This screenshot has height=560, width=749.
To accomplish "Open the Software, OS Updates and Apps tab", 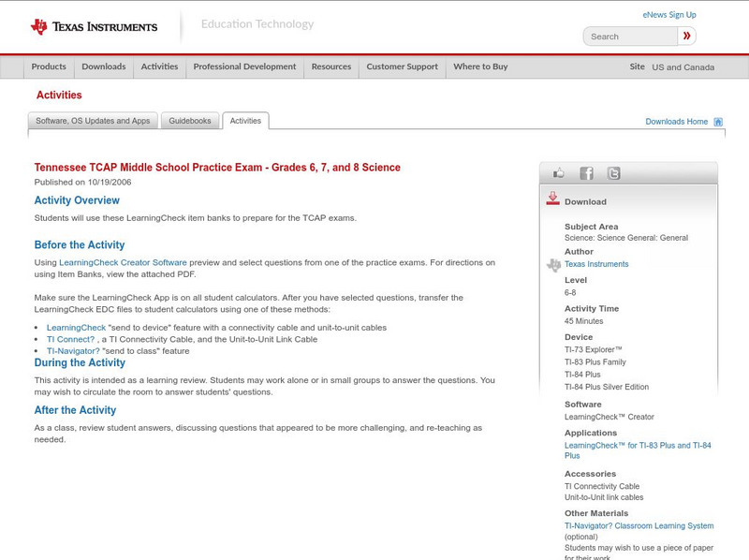I will [94, 120].
